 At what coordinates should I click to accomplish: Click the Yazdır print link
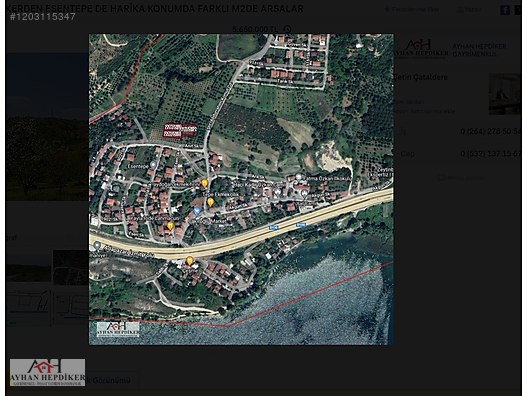469,10
